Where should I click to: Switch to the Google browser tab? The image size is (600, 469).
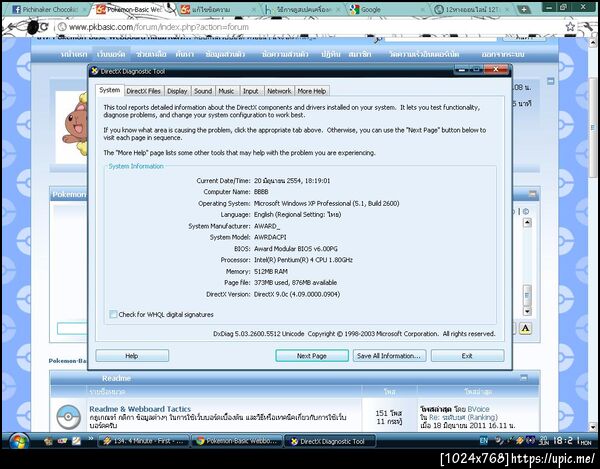(386, 10)
